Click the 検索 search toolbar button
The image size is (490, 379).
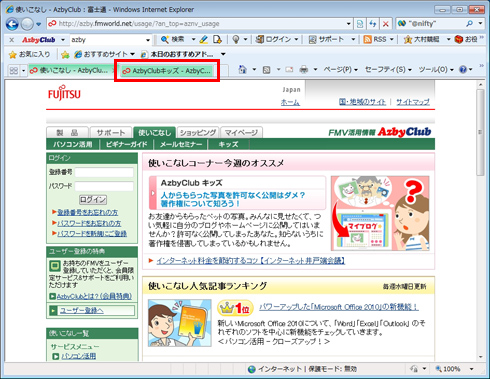click(173, 40)
